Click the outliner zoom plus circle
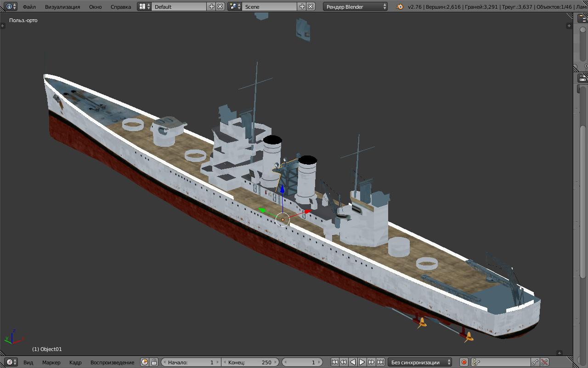588x368 pixels. click(x=586, y=66)
